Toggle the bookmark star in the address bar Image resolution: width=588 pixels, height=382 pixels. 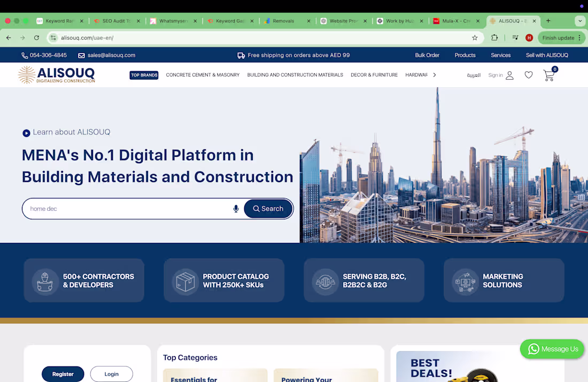tap(475, 38)
